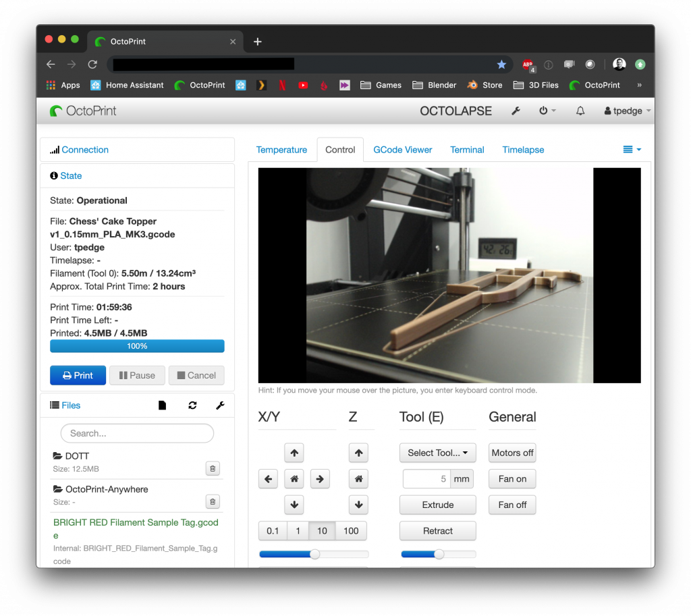Jog X/Y axis right arrow
Image resolution: width=691 pixels, height=616 pixels.
[321, 479]
